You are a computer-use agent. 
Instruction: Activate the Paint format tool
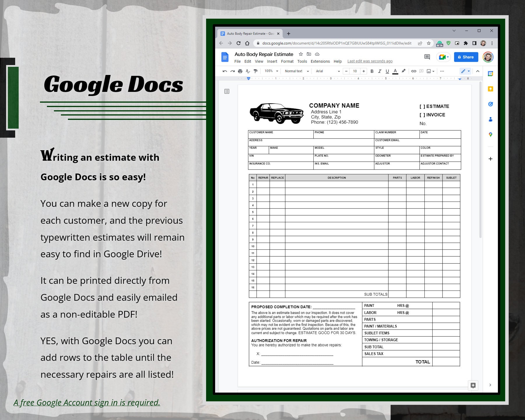coord(256,71)
